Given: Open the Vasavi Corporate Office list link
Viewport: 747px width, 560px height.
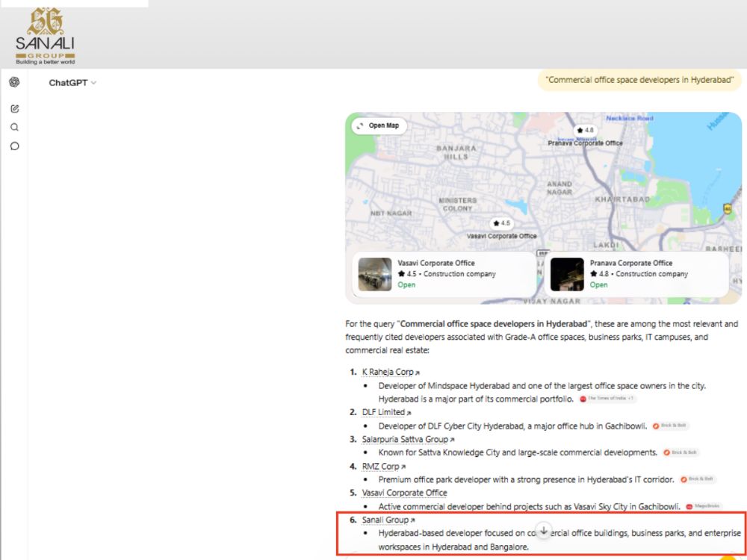Looking at the screenshot, I should (404, 493).
